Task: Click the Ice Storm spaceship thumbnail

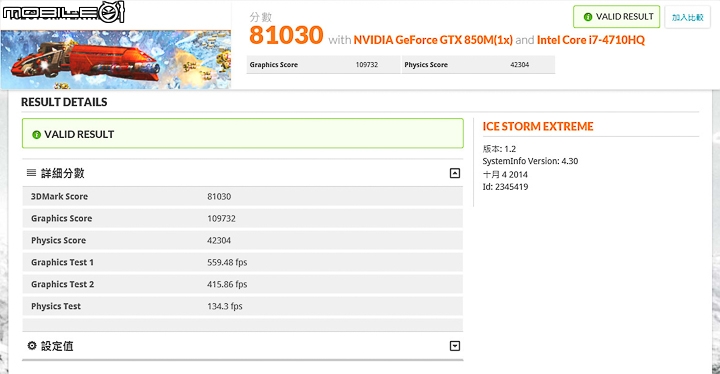Action: [116, 60]
